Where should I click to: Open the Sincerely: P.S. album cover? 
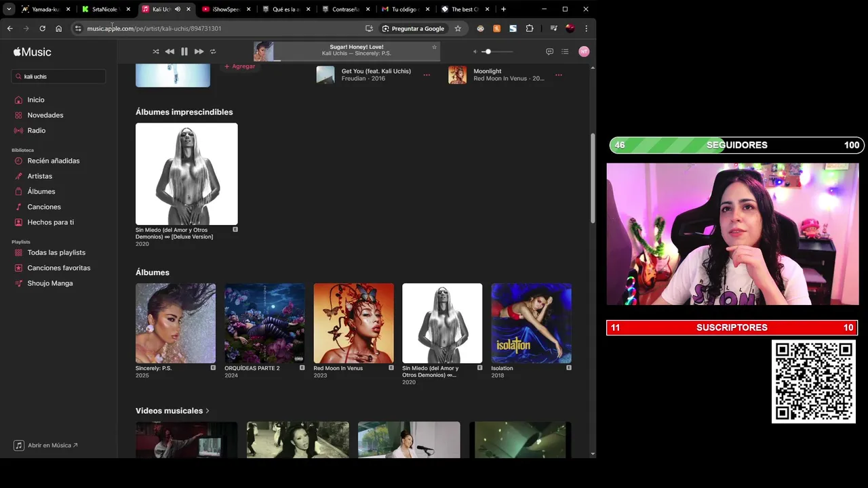click(x=176, y=323)
